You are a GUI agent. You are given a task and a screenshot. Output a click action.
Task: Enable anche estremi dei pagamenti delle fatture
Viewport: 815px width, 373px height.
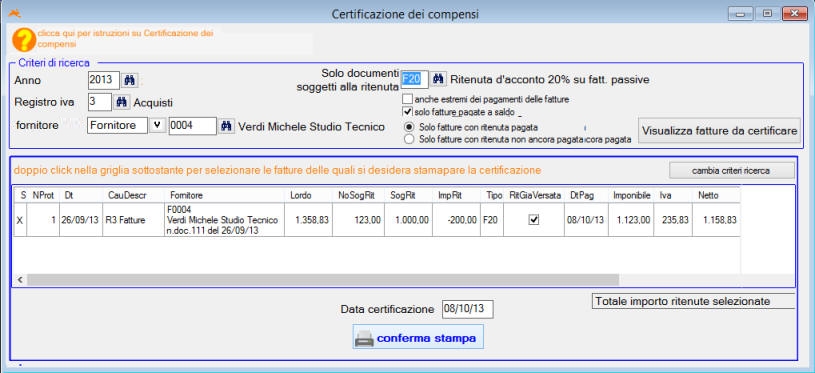pyautogui.click(x=408, y=99)
